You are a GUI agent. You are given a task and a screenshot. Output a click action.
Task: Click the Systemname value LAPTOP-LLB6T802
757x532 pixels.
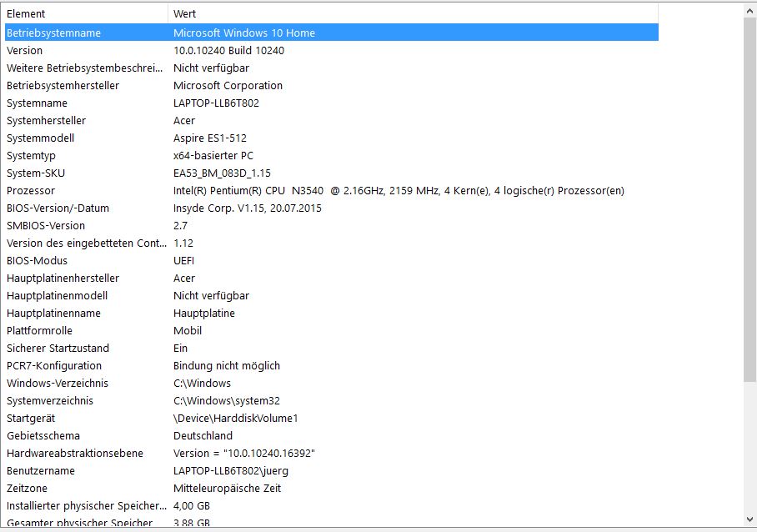coord(216,103)
